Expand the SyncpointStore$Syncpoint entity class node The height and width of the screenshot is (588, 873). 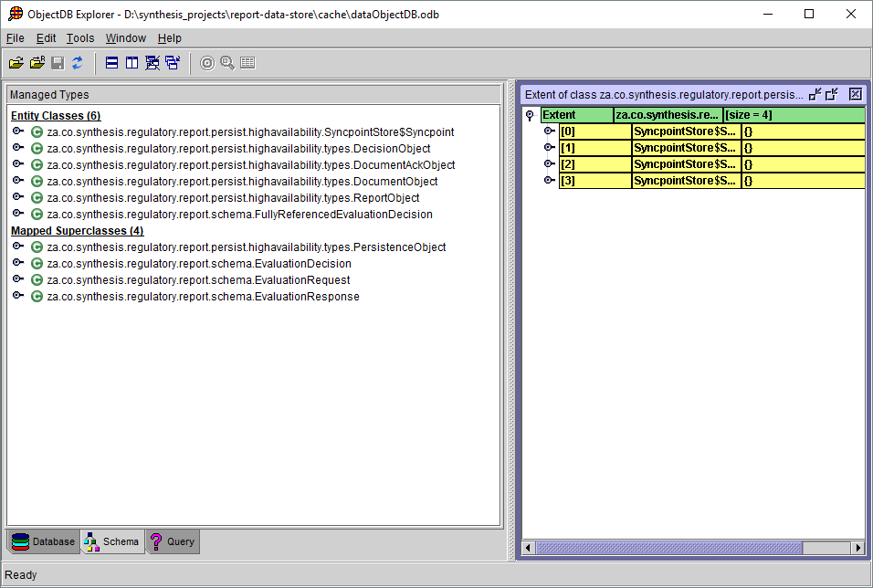pos(18,131)
